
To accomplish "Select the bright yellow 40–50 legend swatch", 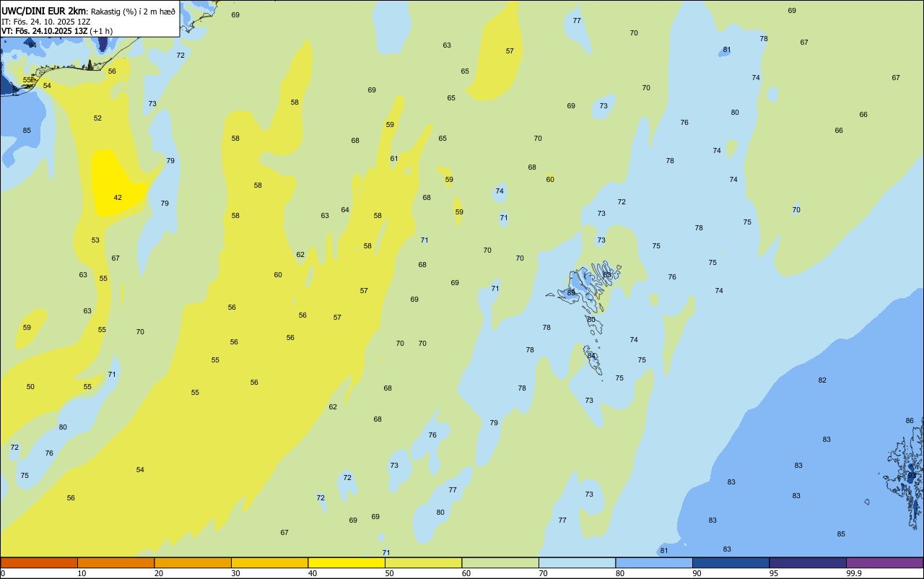I will [346, 562].
